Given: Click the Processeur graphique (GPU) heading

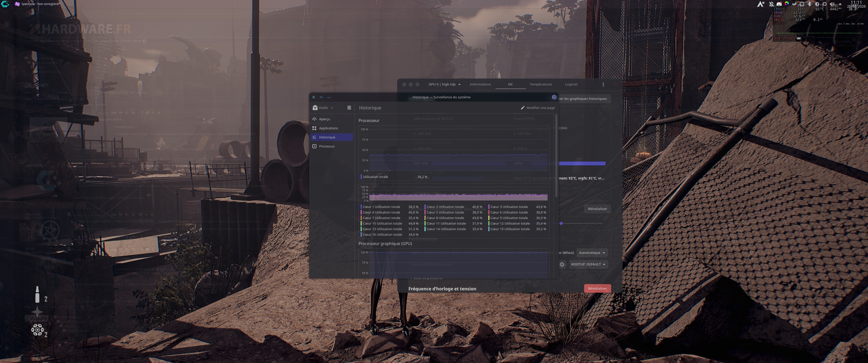Looking at the screenshot, I should [x=385, y=244].
